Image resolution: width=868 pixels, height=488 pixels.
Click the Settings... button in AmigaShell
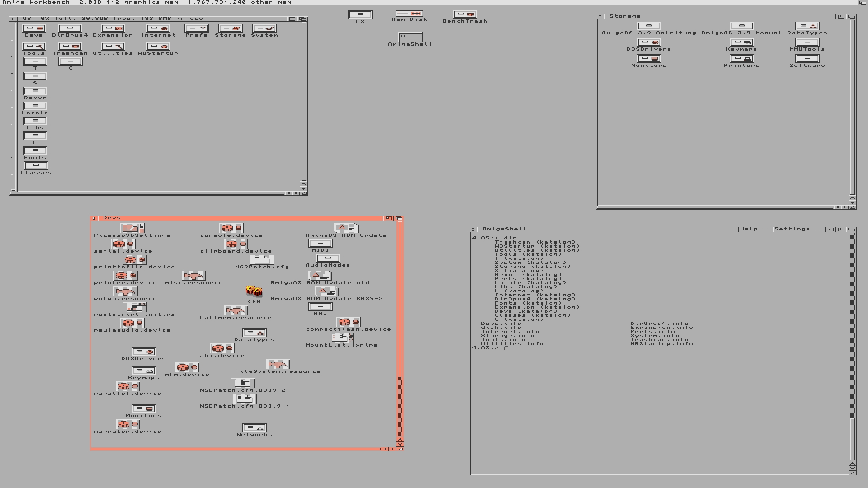pos(798,229)
